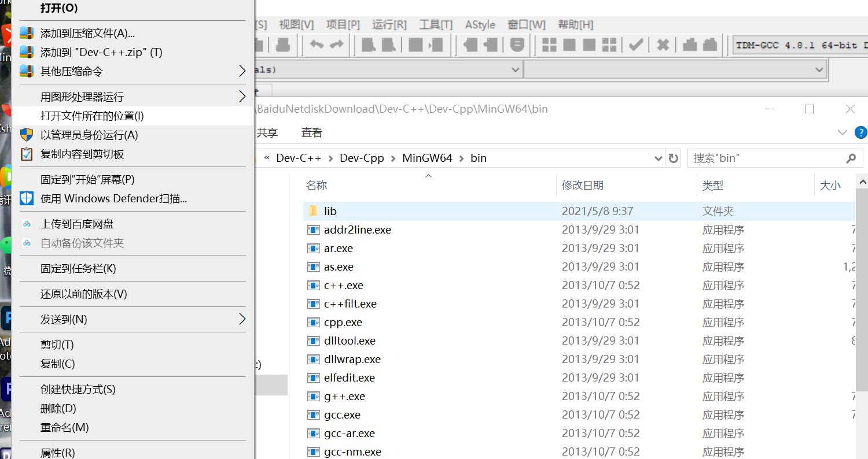The height and width of the screenshot is (459, 868).
Task: Click the toggle bookmarks shield-shaped icon
Action: tap(518, 45)
